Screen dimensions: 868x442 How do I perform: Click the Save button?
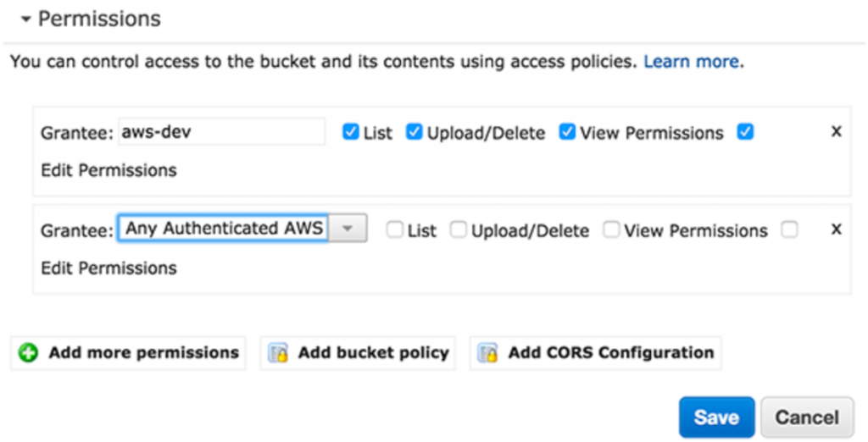[x=717, y=417]
